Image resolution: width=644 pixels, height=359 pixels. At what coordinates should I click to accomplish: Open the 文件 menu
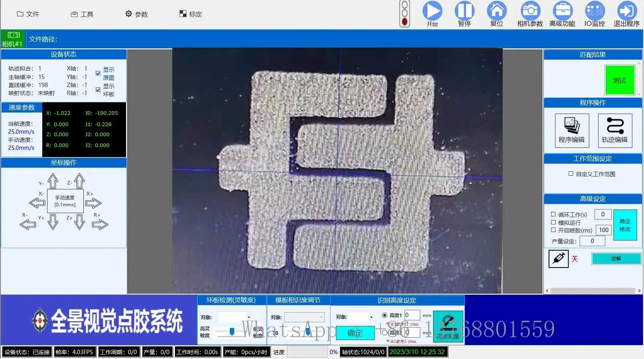coord(28,14)
